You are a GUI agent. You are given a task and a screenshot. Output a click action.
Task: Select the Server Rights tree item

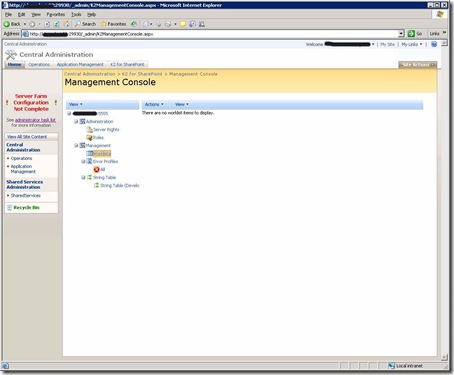tap(106, 129)
